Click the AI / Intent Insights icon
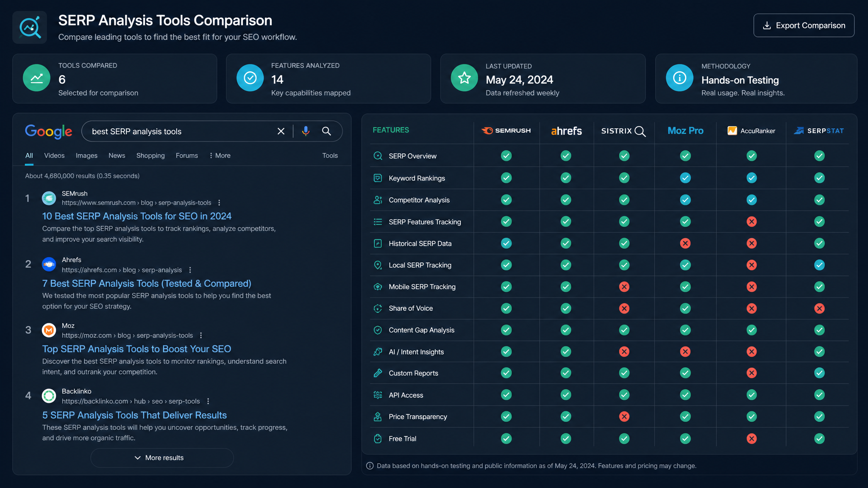 [378, 352]
